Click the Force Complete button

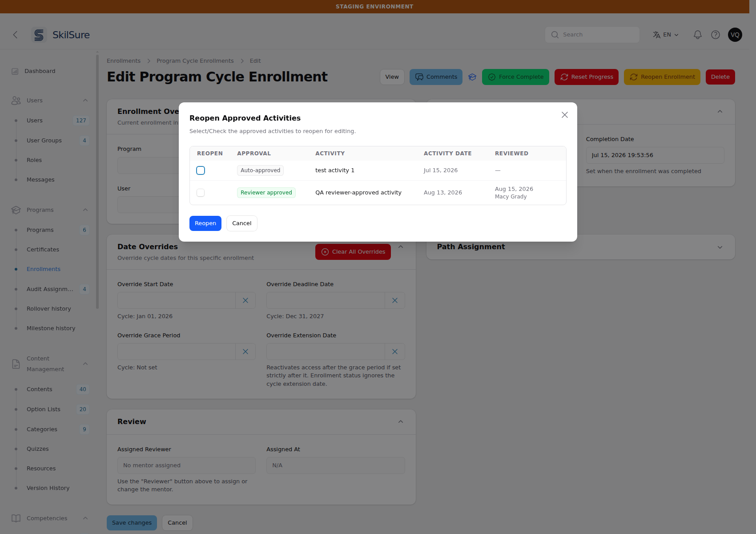click(x=515, y=77)
